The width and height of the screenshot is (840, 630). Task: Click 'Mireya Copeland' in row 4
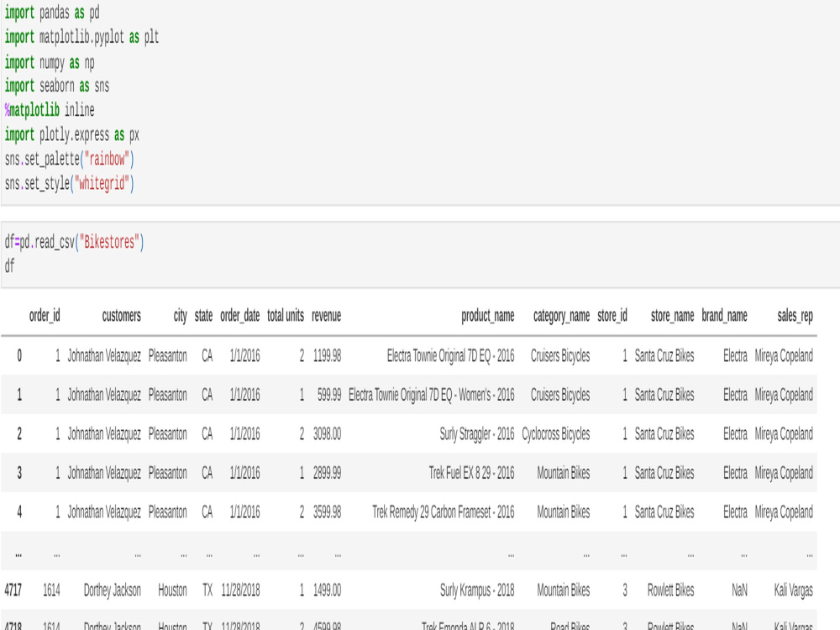tap(784, 512)
